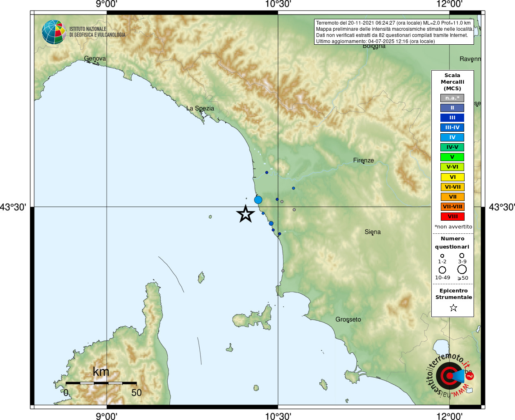This screenshot has height=420, width=515.
Task: Click the Firenze city label
Action: click(363, 160)
